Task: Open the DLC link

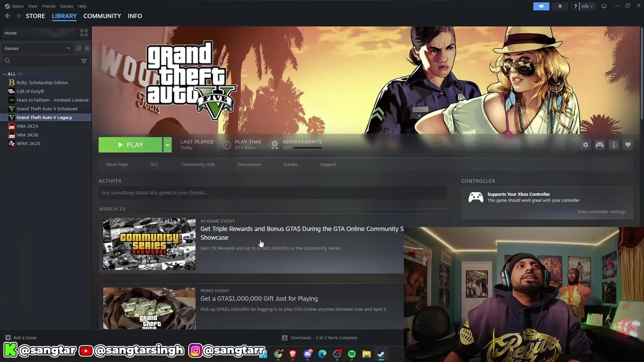Action: click(154, 164)
